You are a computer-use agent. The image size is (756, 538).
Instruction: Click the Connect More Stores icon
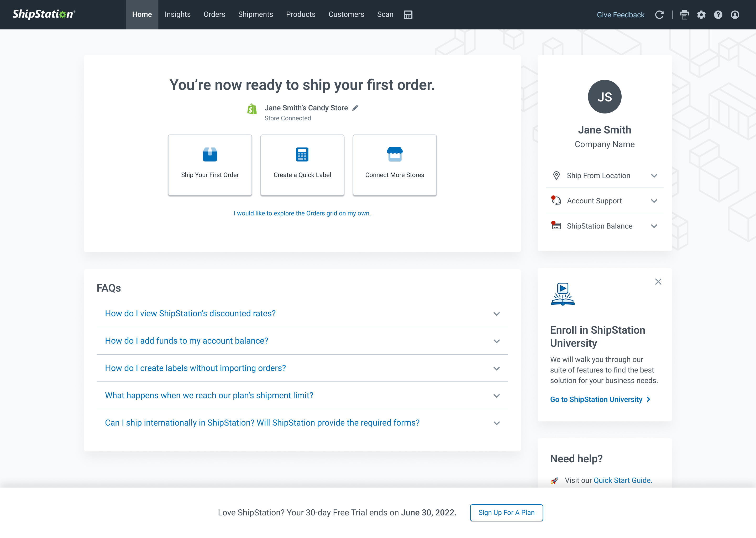tap(394, 154)
